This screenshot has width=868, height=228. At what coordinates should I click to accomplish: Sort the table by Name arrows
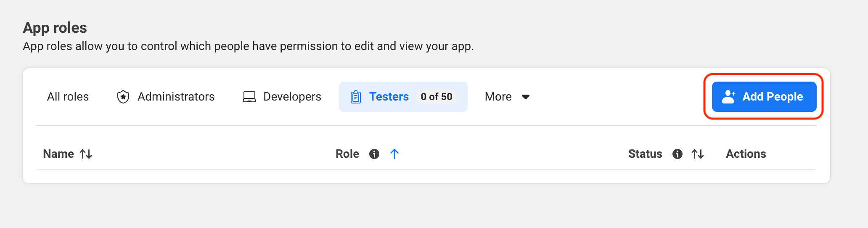click(86, 154)
